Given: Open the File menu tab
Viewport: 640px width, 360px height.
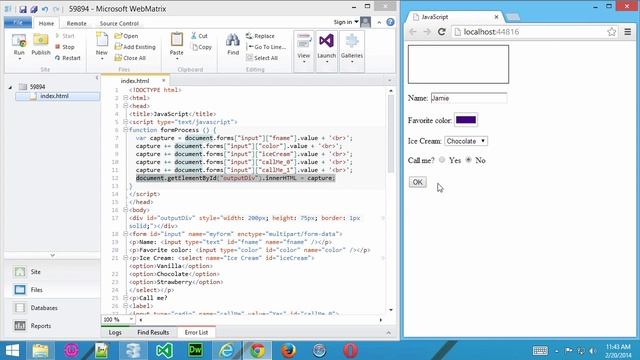Looking at the screenshot, I should [x=18, y=22].
